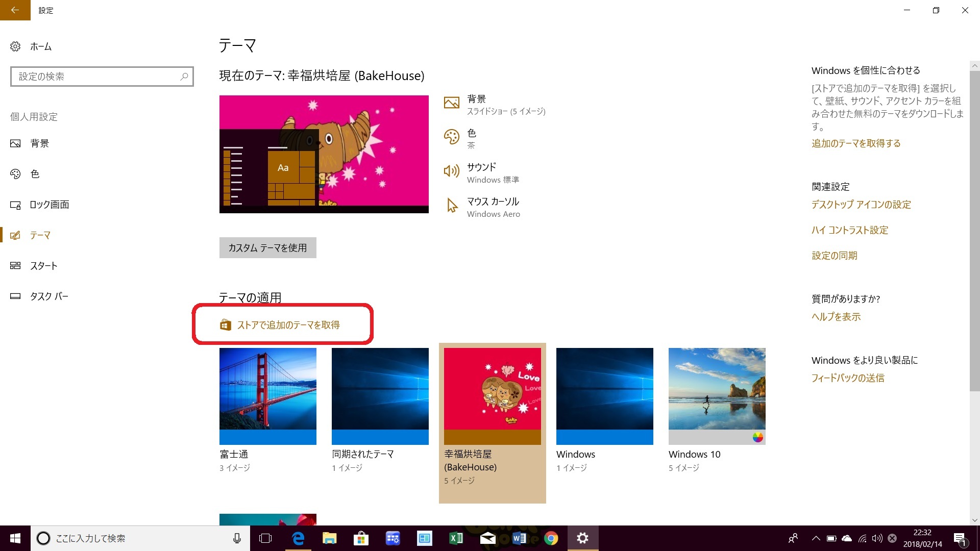Open デスクトップ アイコンの設定 link
The width and height of the screenshot is (980, 551).
click(861, 205)
